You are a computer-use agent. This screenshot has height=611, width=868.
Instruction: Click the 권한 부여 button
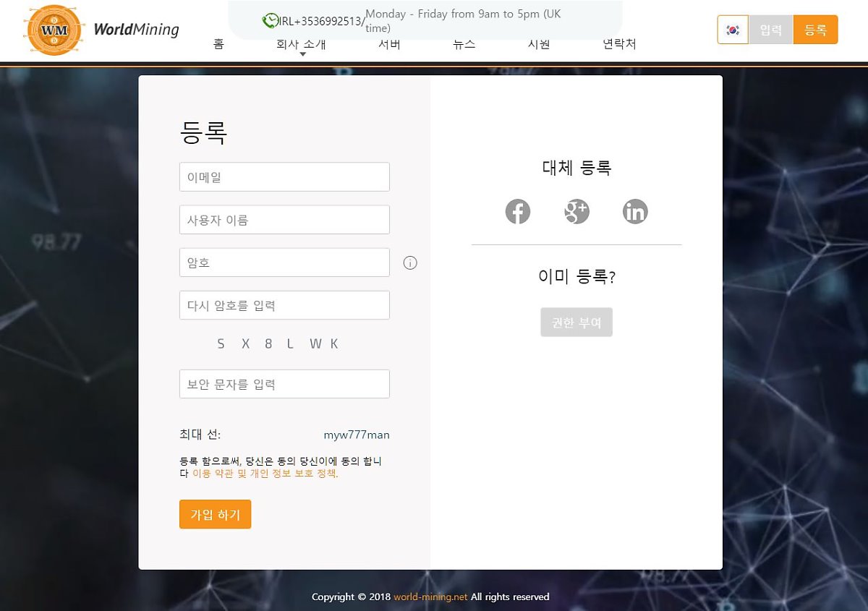tap(576, 322)
